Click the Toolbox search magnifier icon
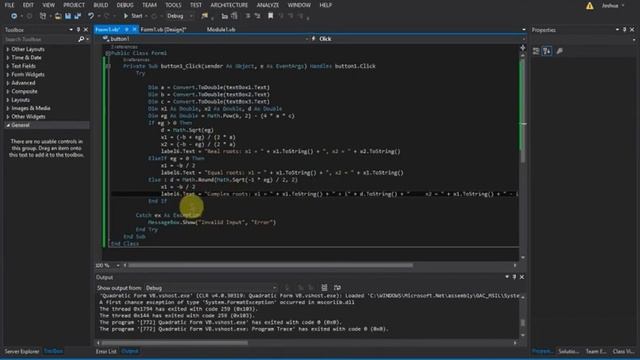This screenshot has height=360, width=640. (81, 39)
